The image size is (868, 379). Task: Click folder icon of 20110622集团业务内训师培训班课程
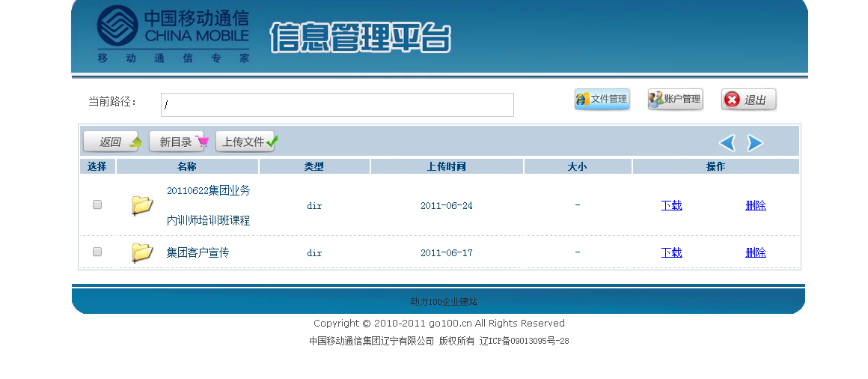[141, 205]
